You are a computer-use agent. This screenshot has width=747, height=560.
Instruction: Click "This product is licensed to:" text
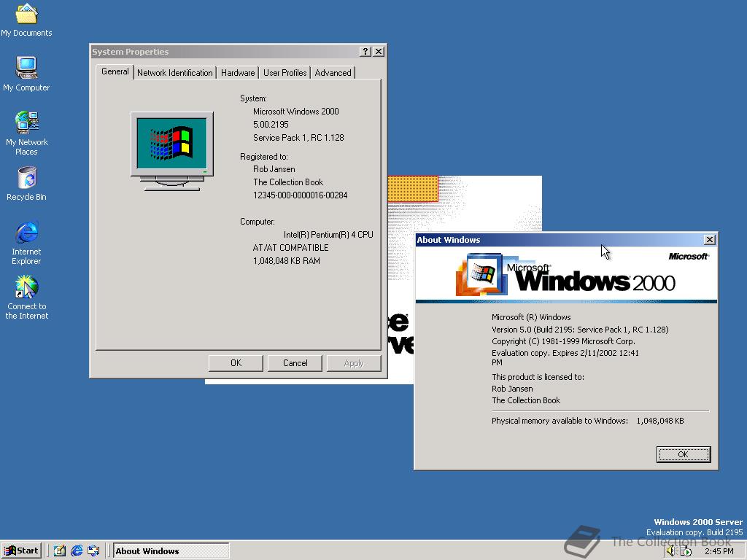pyautogui.click(x=538, y=377)
